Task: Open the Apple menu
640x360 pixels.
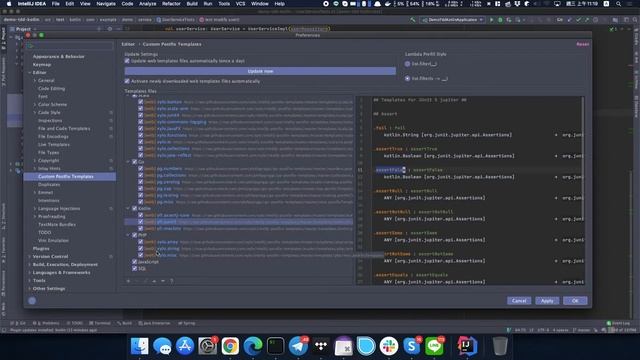Action: click(9, 4)
